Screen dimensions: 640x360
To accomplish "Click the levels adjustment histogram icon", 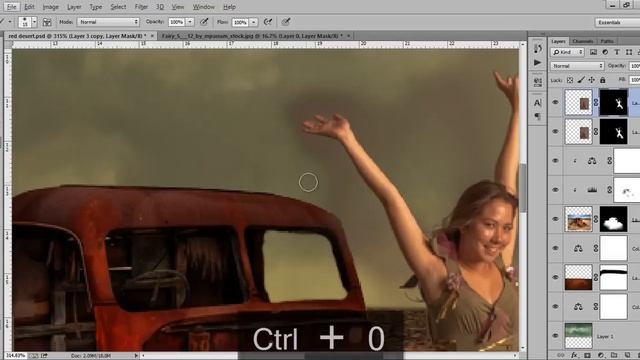I will click(x=592, y=190).
